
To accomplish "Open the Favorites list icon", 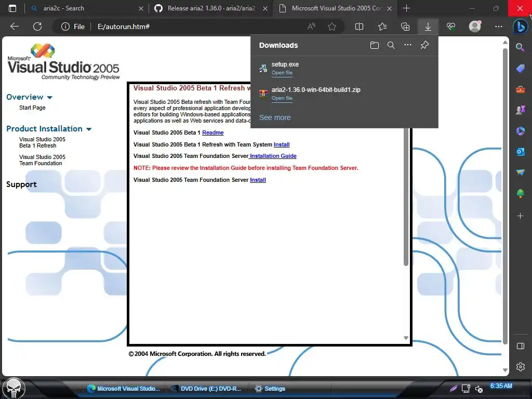I will point(382,26).
